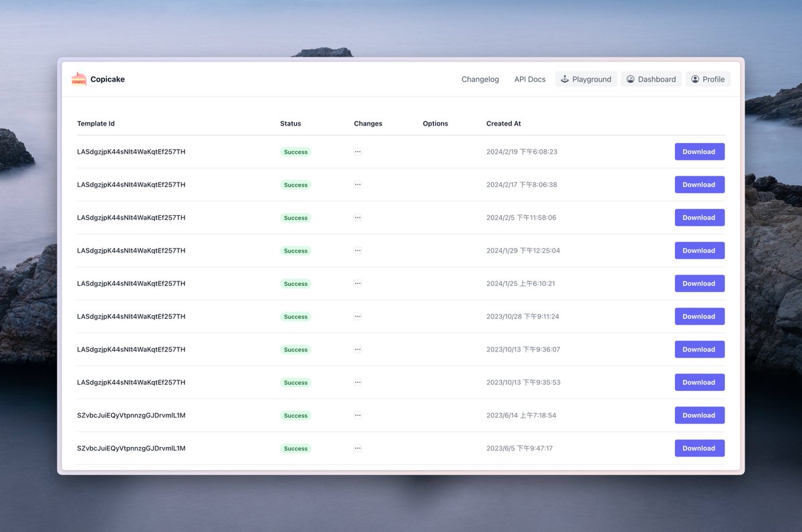Show changes for the 2023/6/5 row
Image resolution: width=802 pixels, height=532 pixels.
tap(358, 448)
